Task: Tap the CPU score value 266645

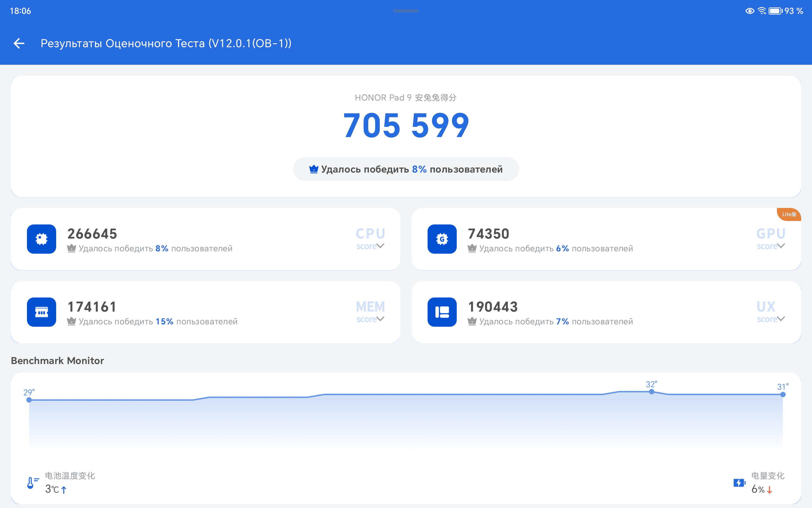Action: 92,234
